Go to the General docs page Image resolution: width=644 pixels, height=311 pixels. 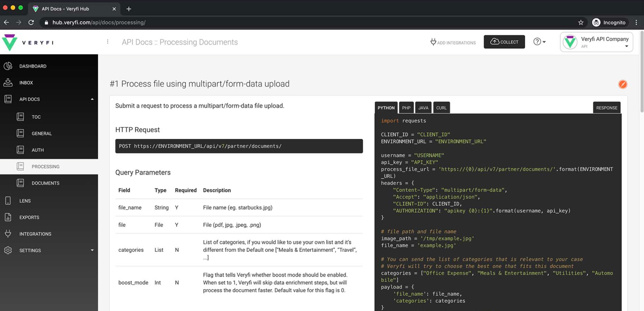pyautogui.click(x=42, y=133)
